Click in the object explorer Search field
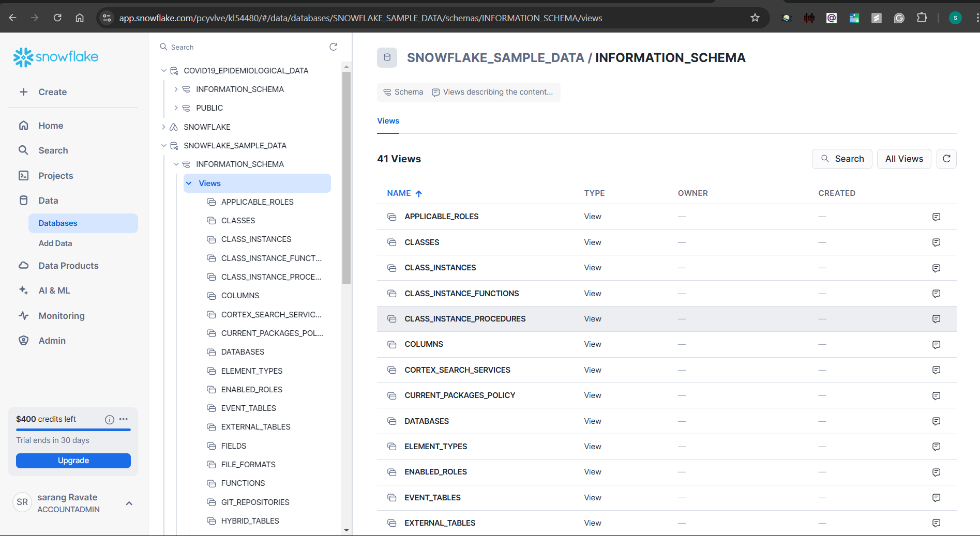The image size is (980, 536). (x=243, y=47)
